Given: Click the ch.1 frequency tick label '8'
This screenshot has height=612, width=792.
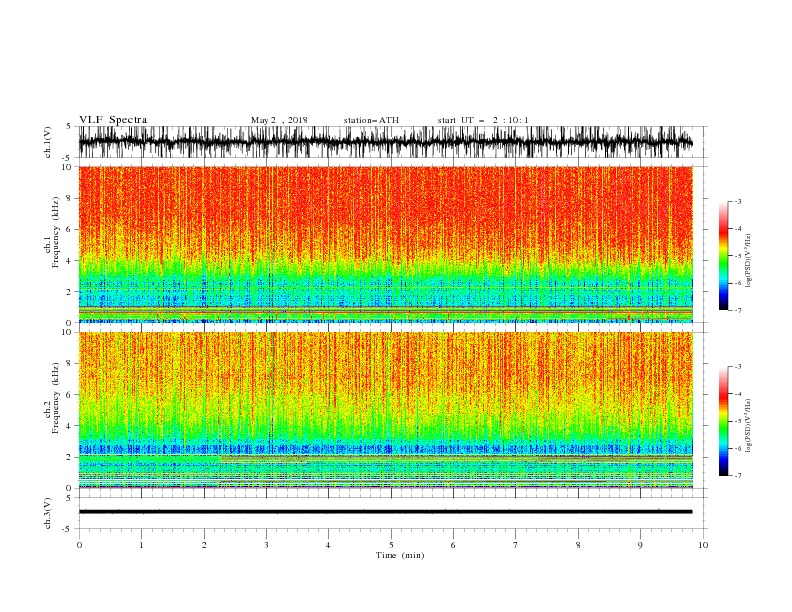Looking at the screenshot, I should point(70,198).
